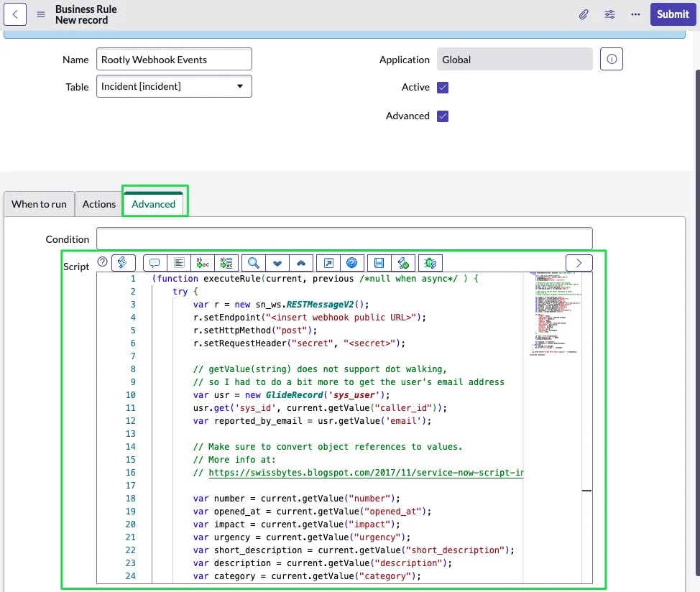Uncheck the Advanced checkbox

tap(443, 116)
